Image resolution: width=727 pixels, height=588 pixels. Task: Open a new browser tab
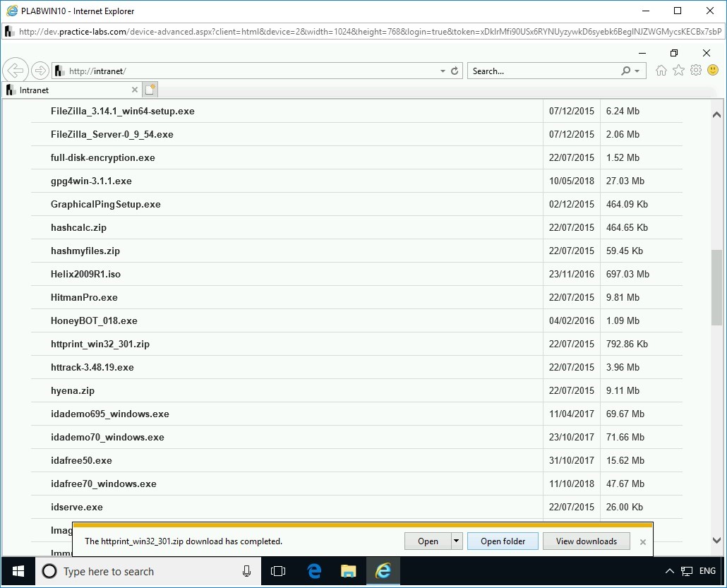tap(149, 89)
